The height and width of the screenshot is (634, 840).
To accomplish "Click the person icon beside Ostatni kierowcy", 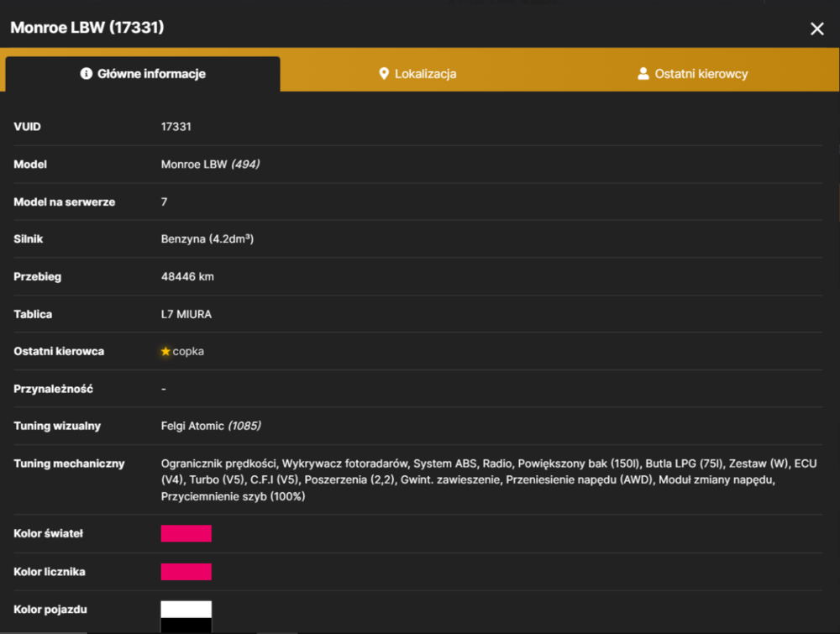I will (643, 73).
